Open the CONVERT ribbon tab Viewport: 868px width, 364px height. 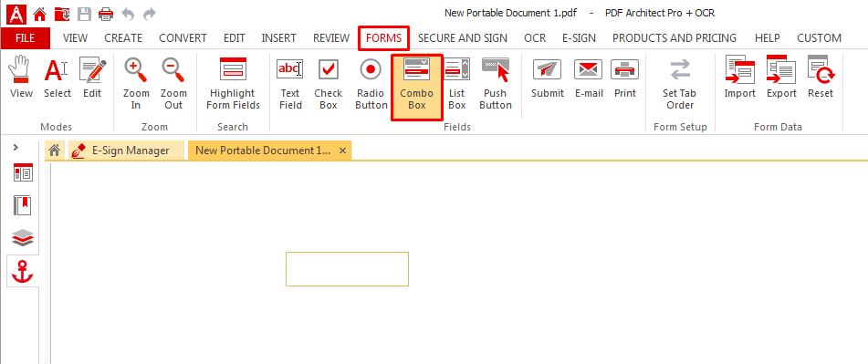coord(183,38)
